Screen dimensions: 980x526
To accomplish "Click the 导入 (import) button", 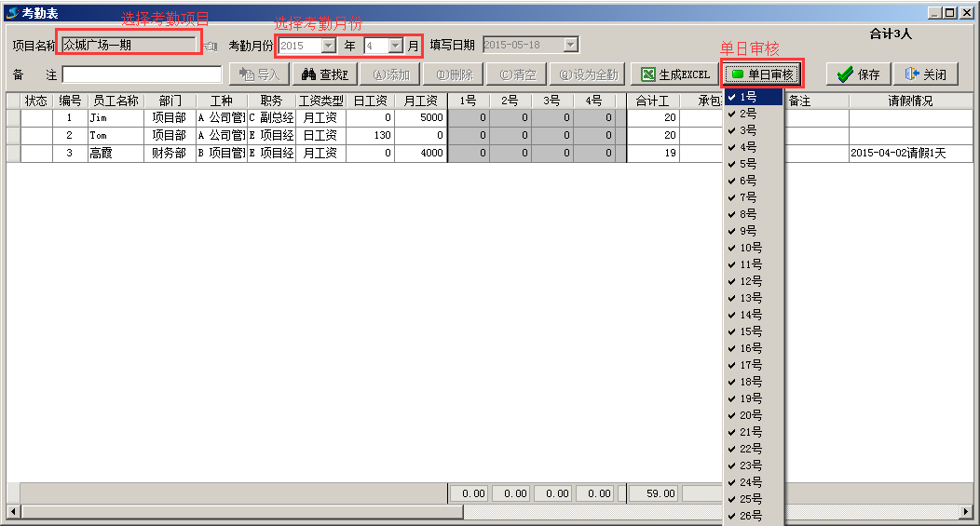I will [259, 74].
